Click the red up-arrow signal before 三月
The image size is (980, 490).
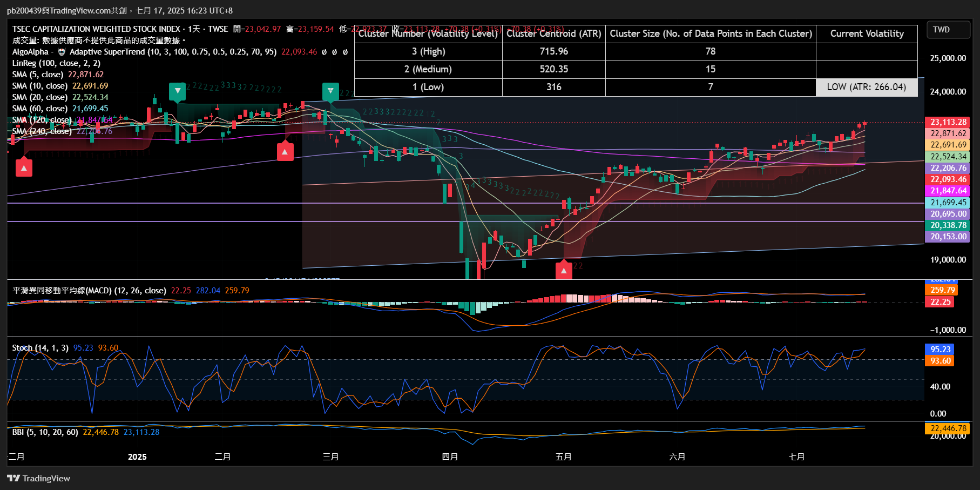pos(285,151)
